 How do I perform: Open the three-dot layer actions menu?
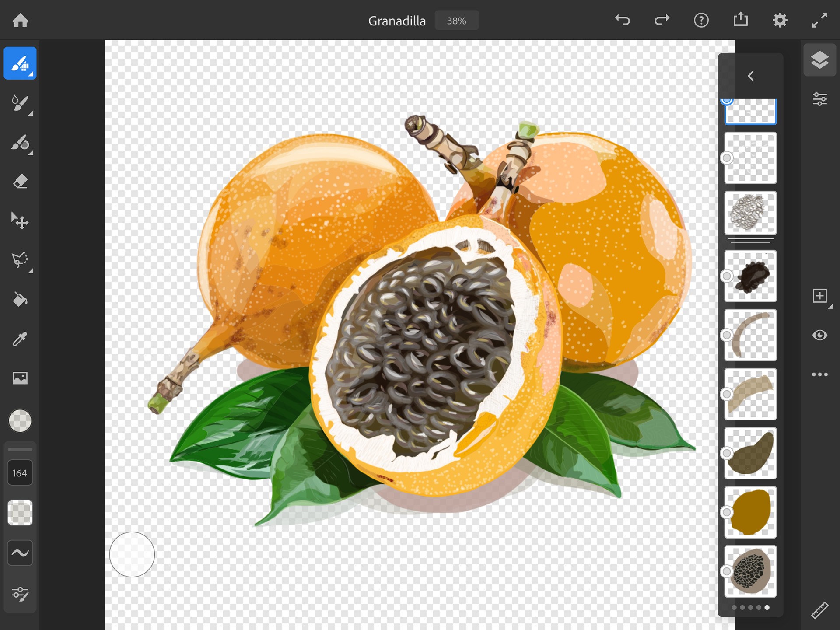819,374
